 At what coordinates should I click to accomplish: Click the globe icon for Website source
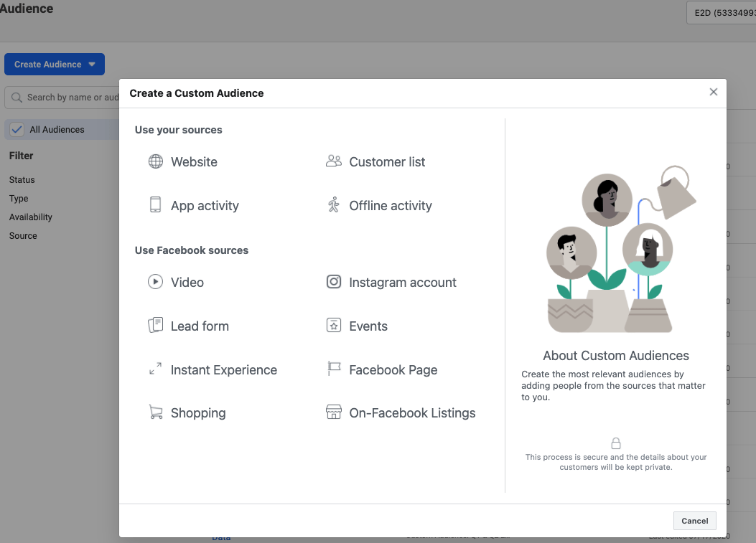tap(155, 161)
